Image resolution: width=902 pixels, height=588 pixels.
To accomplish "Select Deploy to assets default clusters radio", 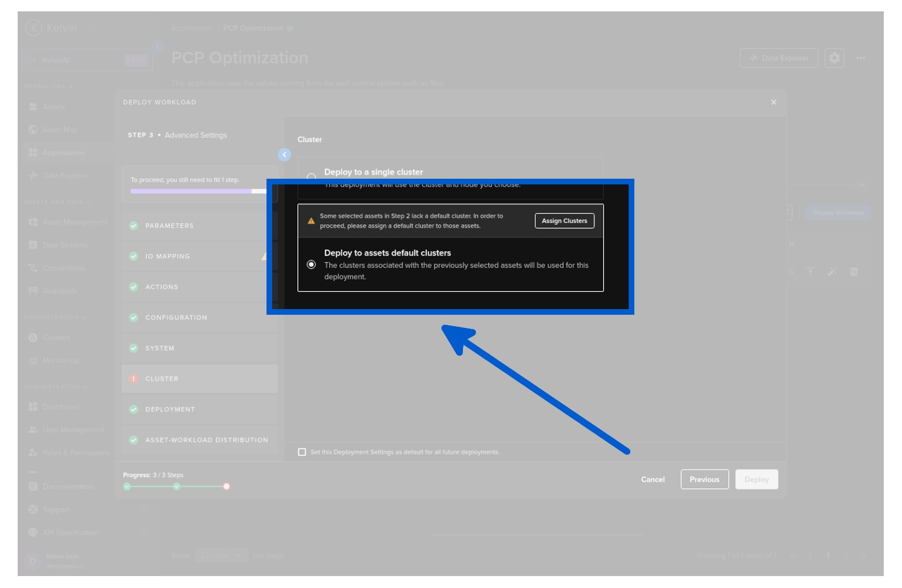I will pyautogui.click(x=311, y=265).
